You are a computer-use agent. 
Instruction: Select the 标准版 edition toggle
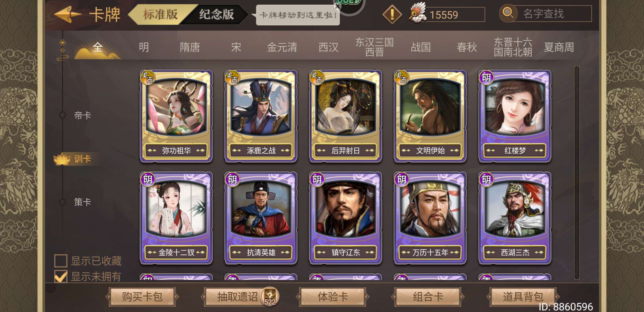coord(160,14)
